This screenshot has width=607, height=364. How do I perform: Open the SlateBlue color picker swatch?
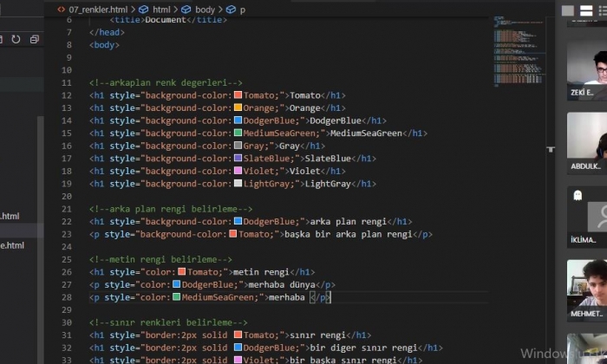[x=238, y=159]
